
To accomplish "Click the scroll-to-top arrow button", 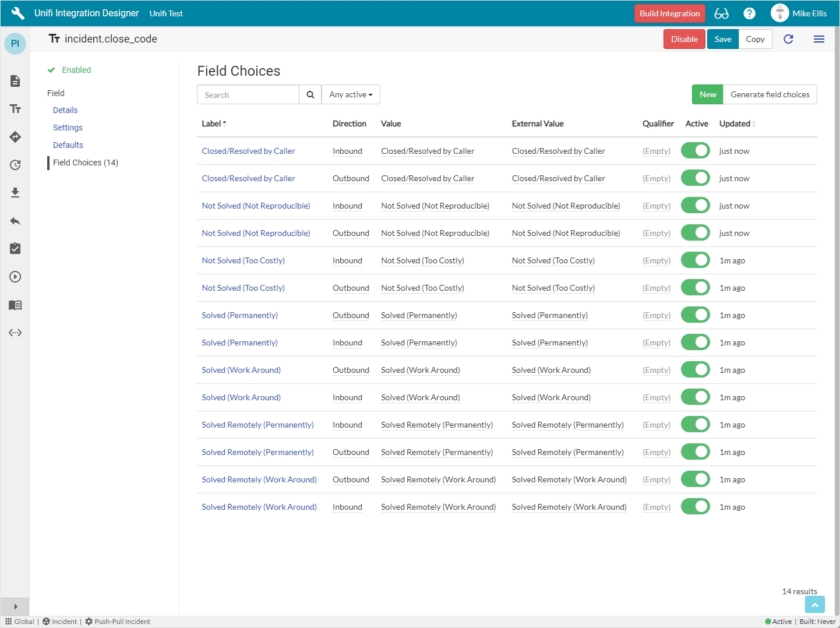I will coord(814,605).
